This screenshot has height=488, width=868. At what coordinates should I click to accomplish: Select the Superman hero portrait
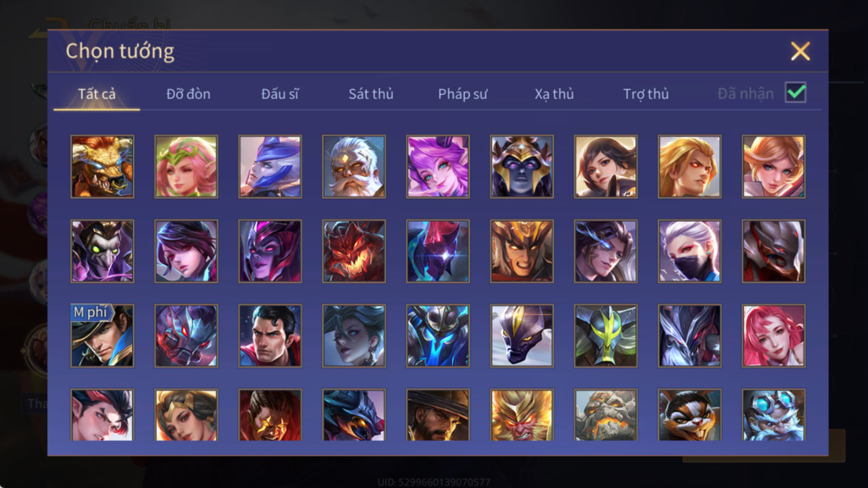coord(270,335)
